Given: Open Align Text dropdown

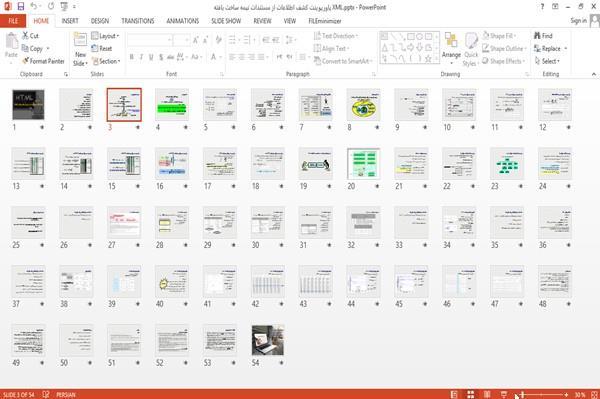Looking at the screenshot, I should [x=331, y=48].
